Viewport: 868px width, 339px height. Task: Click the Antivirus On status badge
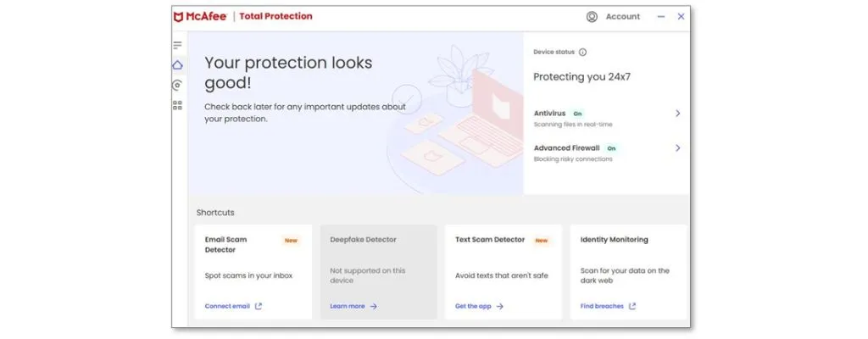pyautogui.click(x=577, y=113)
